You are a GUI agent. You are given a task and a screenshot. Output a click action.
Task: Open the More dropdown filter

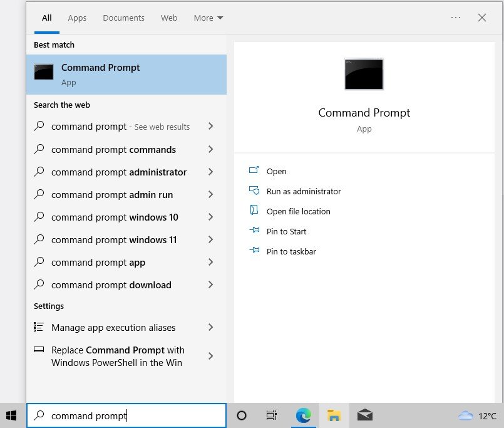tap(208, 18)
